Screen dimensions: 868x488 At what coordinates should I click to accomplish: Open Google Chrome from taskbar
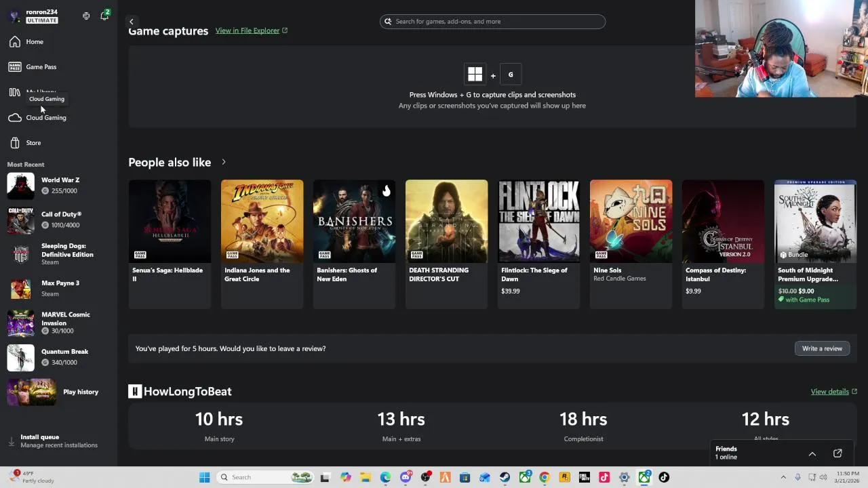point(545,477)
